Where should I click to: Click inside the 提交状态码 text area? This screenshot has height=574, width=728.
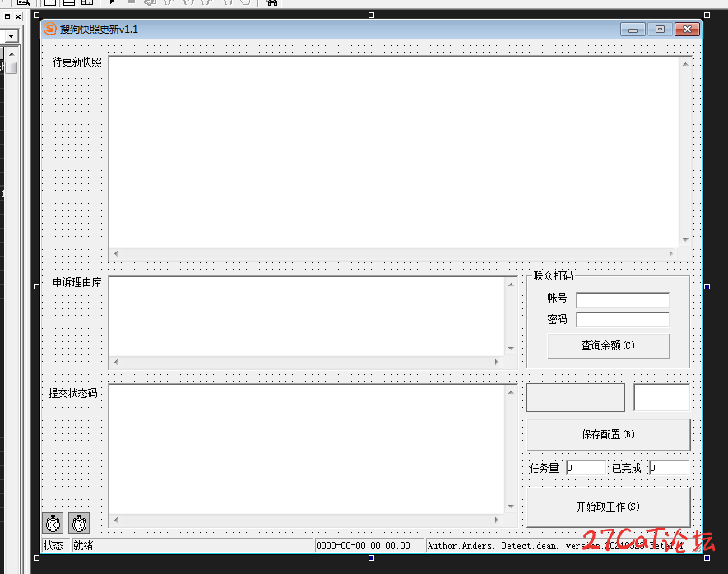coord(307,449)
